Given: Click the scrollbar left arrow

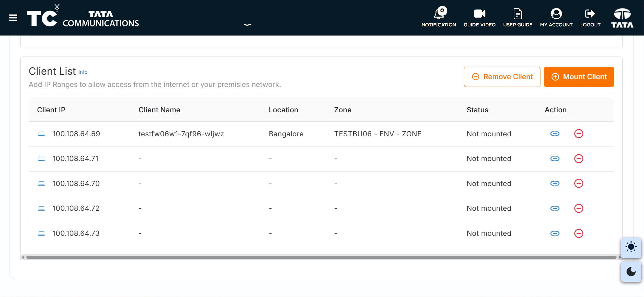Looking at the screenshot, I should pyautogui.click(x=23, y=257).
